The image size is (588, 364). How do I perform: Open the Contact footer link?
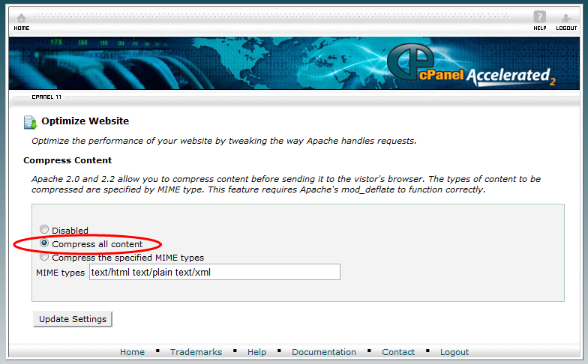click(x=398, y=352)
